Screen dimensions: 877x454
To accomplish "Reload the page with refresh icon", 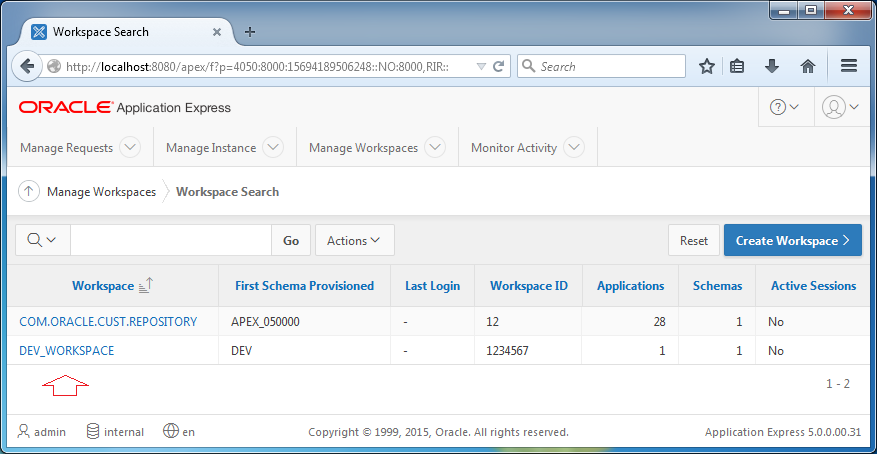I will [x=498, y=67].
